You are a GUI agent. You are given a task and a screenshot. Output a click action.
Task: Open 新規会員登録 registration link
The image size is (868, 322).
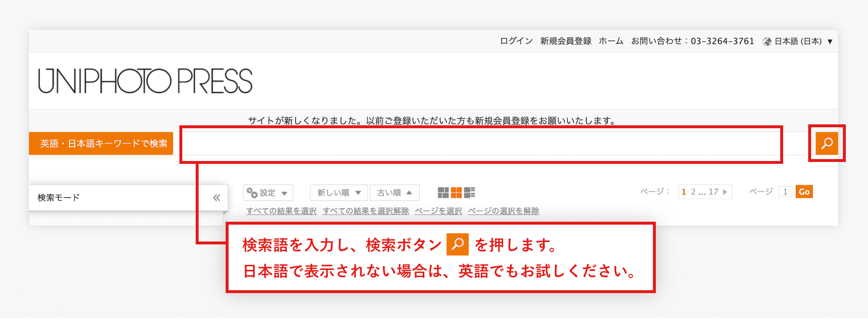pyautogui.click(x=566, y=41)
